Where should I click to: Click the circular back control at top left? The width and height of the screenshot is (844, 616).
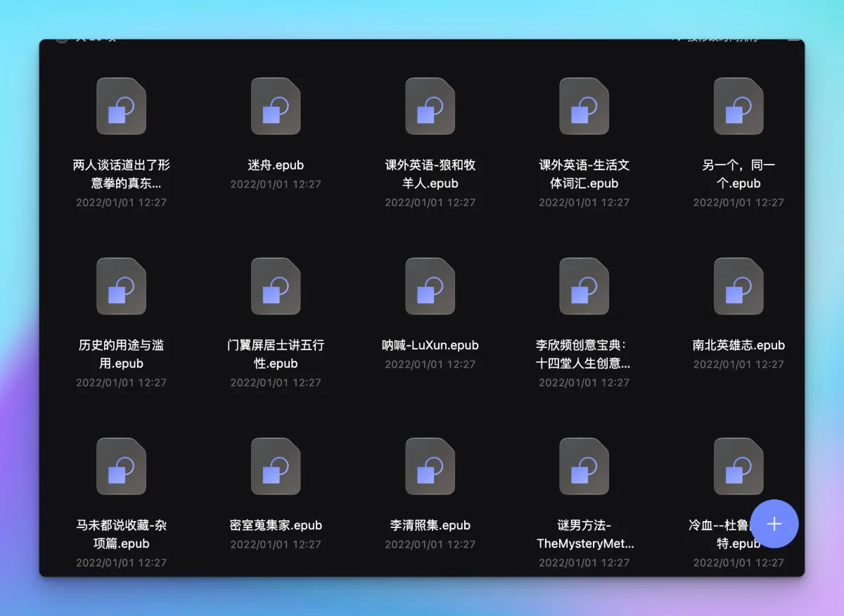(62, 37)
